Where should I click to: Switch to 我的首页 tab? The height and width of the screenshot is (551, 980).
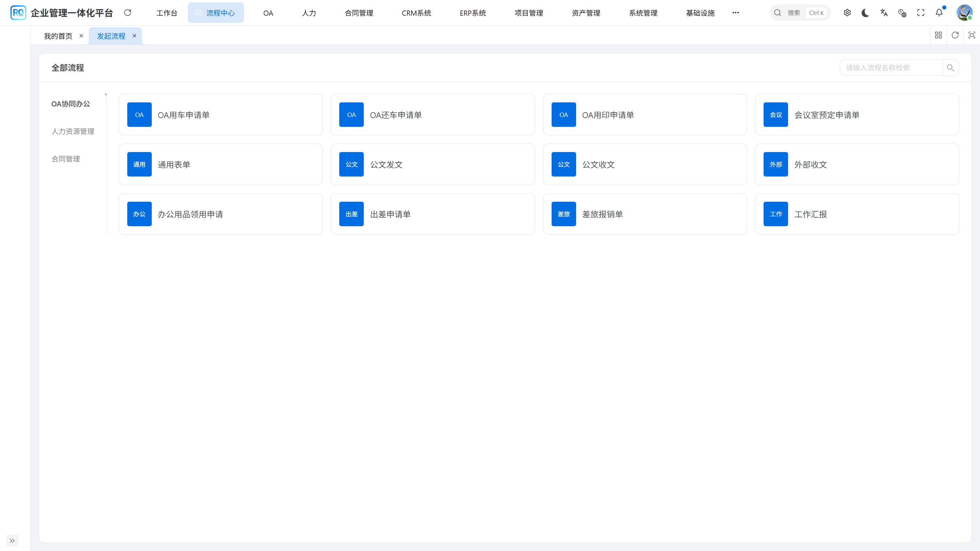point(58,36)
